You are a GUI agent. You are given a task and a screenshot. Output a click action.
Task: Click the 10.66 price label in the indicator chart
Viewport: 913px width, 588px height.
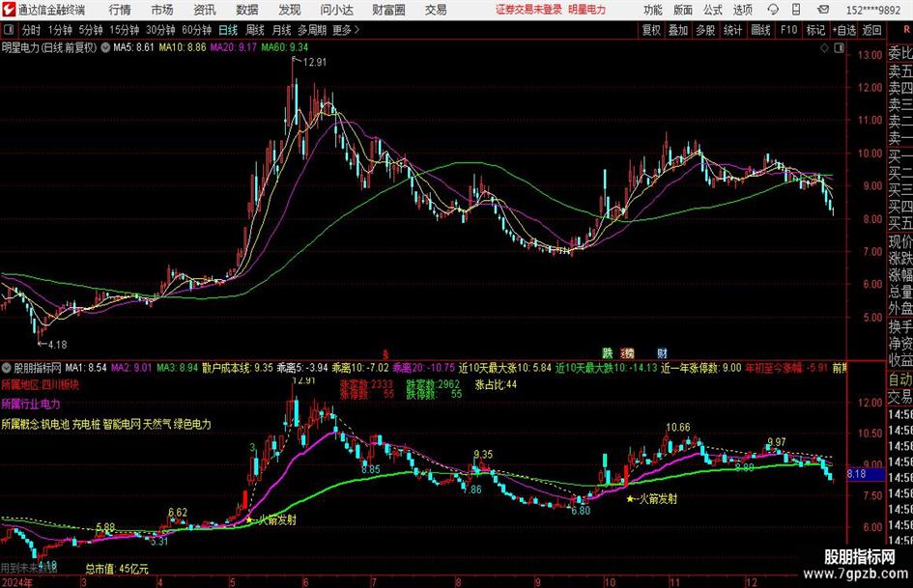678,428
